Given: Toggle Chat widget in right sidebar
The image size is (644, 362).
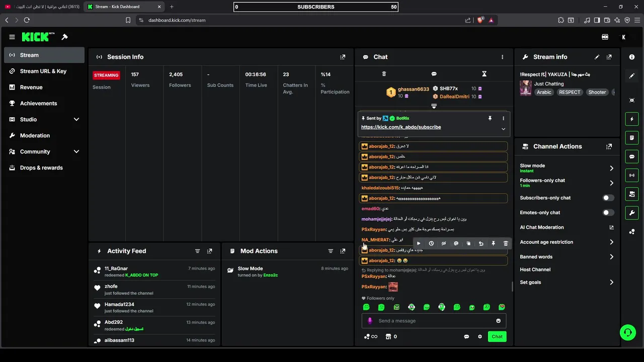Looking at the screenshot, I should pos(632,156).
